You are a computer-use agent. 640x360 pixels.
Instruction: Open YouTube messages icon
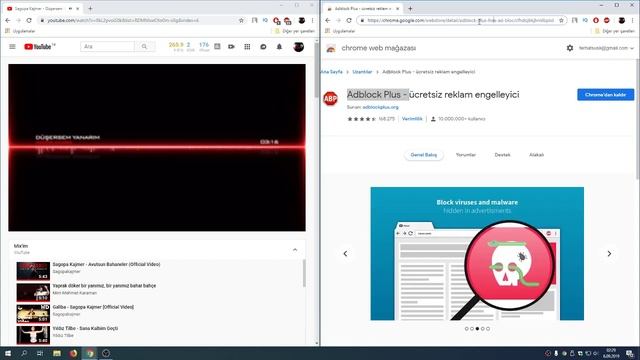(x=263, y=47)
